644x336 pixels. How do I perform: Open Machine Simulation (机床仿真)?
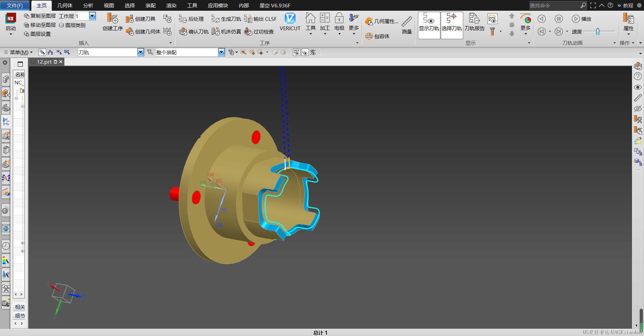click(x=226, y=31)
